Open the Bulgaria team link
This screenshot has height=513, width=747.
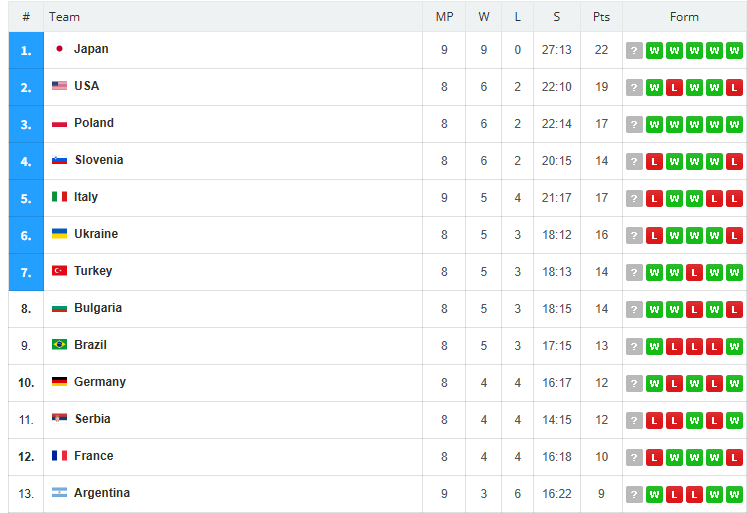tap(98, 308)
